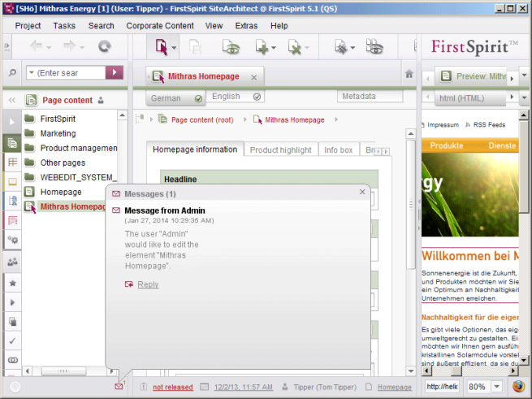Click the link chain icon in sidebar
532x399 pixels.
tap(12, 360)
